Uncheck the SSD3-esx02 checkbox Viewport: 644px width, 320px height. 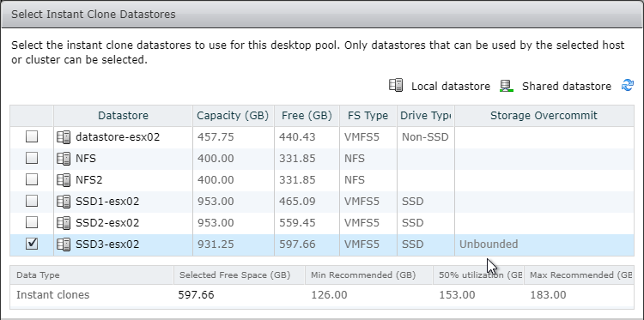[32, 245]
